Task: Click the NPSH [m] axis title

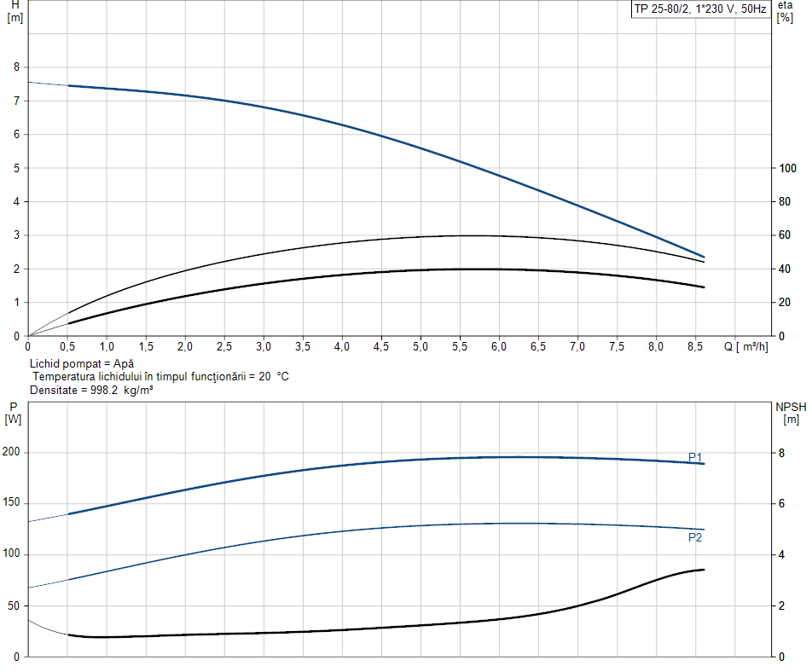Action: [x=791, y=413]
